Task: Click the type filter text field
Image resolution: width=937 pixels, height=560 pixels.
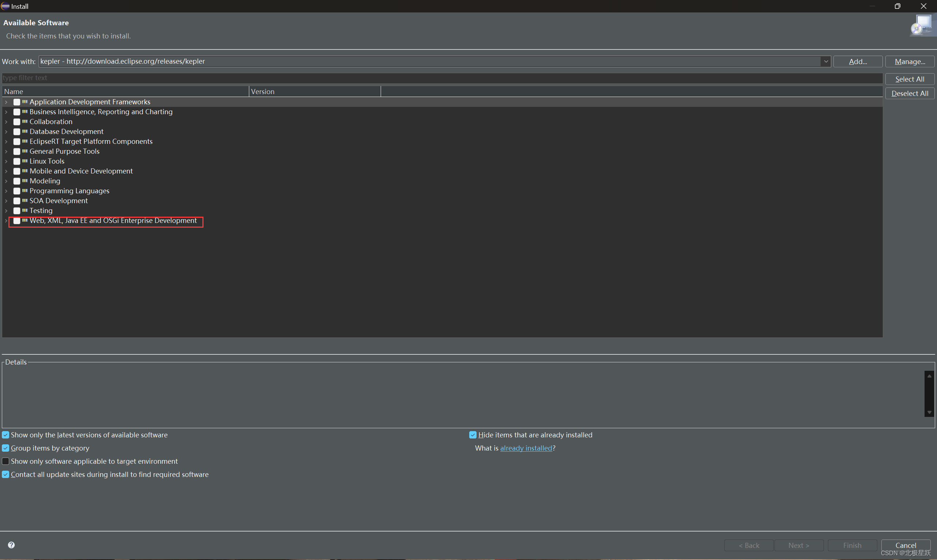Action: 441,78
